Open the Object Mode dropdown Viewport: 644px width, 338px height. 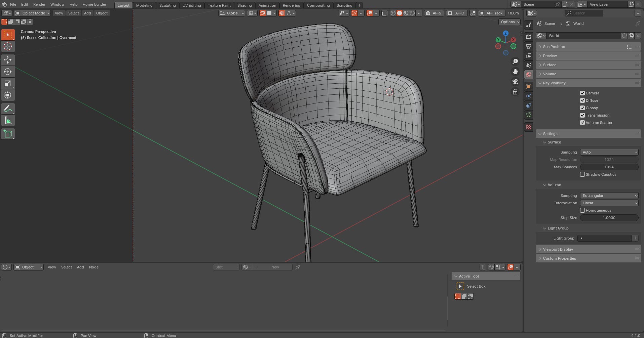32,13
